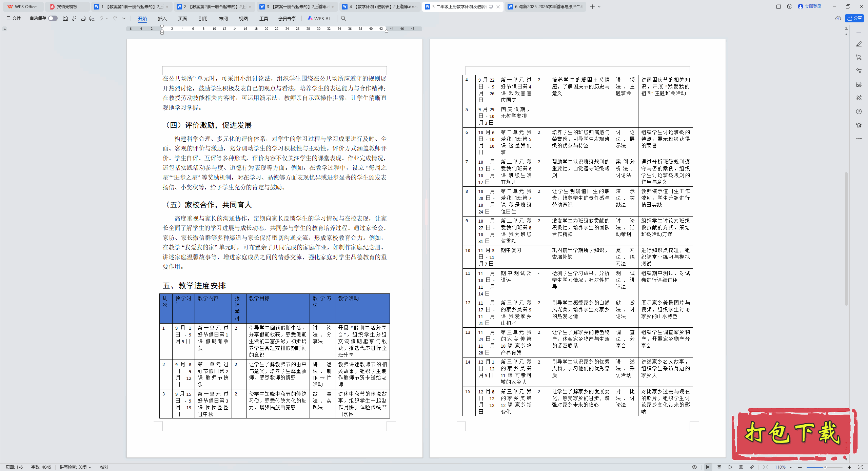Switch to web layout globe icon
The height and width of the screenshot is (471, 868).
point(741,467)
